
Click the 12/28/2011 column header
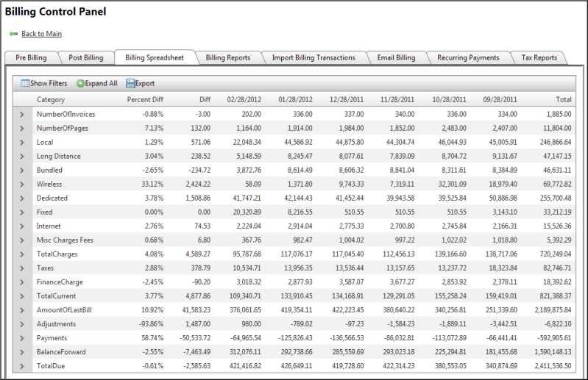point(347,99)
